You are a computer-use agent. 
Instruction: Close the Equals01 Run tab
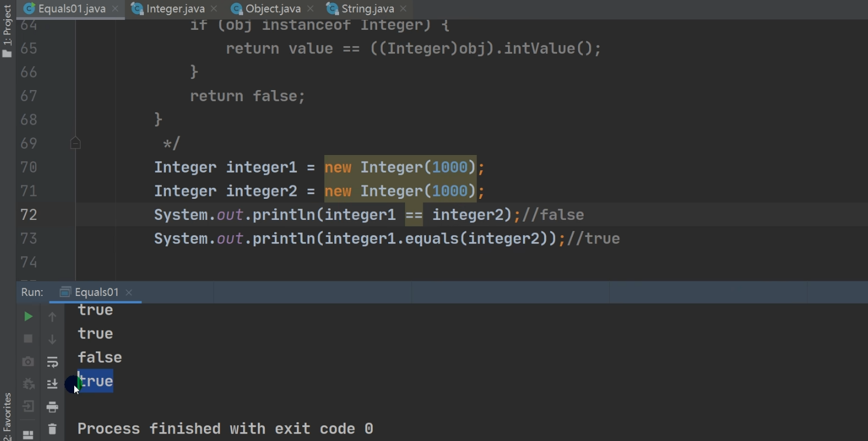(x=129, y=292)
